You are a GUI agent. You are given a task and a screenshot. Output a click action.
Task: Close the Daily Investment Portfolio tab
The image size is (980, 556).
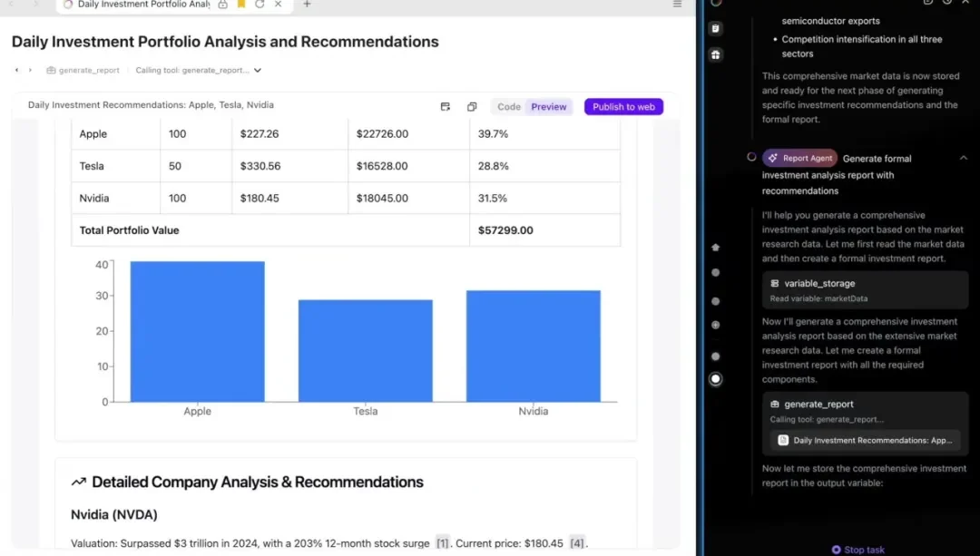(279, 5)
